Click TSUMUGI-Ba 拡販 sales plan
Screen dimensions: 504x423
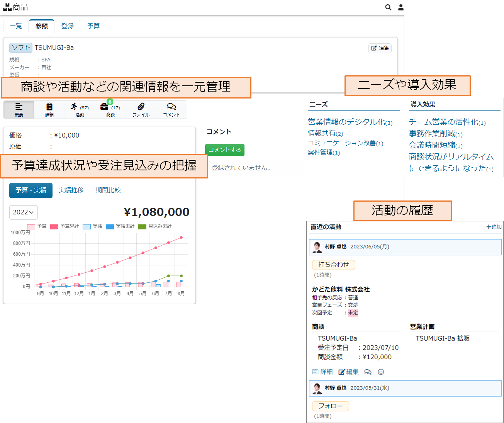pyautogui.click(x=443, y=338)
